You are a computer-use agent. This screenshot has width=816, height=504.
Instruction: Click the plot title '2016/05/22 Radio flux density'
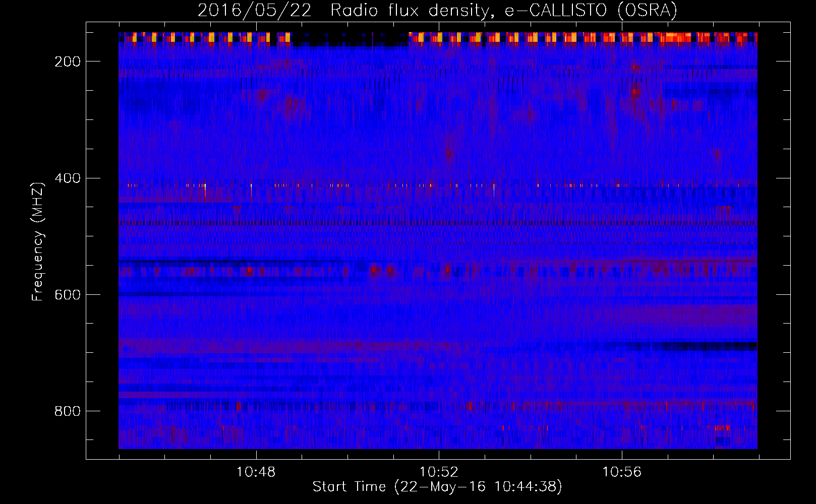coord(437,11)
